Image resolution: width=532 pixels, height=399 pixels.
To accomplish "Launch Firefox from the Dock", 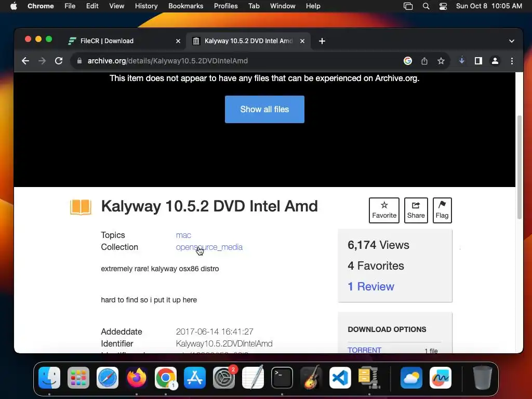I will [137, 378].
